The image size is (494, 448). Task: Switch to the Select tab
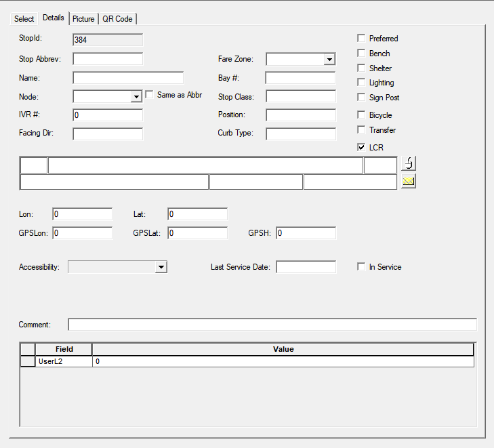click(x=24, y=19)
